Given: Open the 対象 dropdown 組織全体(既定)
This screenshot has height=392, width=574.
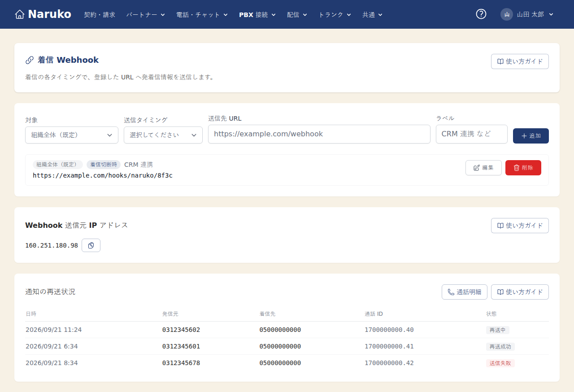Looking at the screenshot, I should pos(72,135).
